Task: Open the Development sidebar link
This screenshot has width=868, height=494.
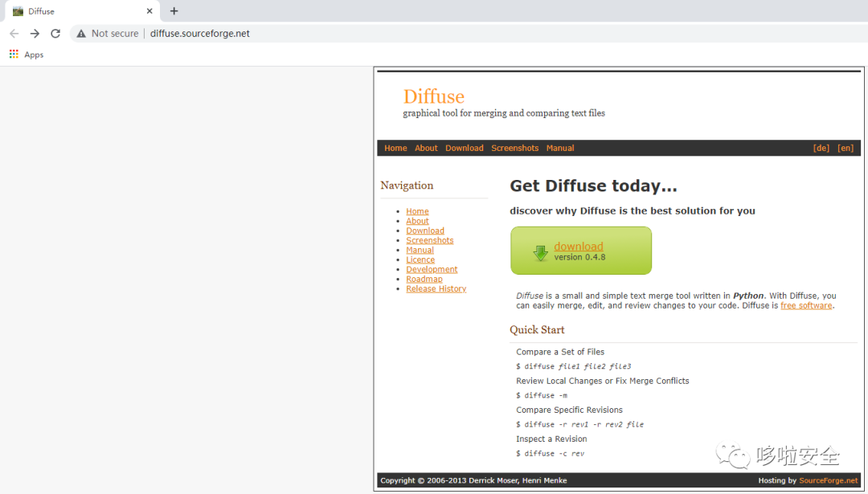Action: 432,269
